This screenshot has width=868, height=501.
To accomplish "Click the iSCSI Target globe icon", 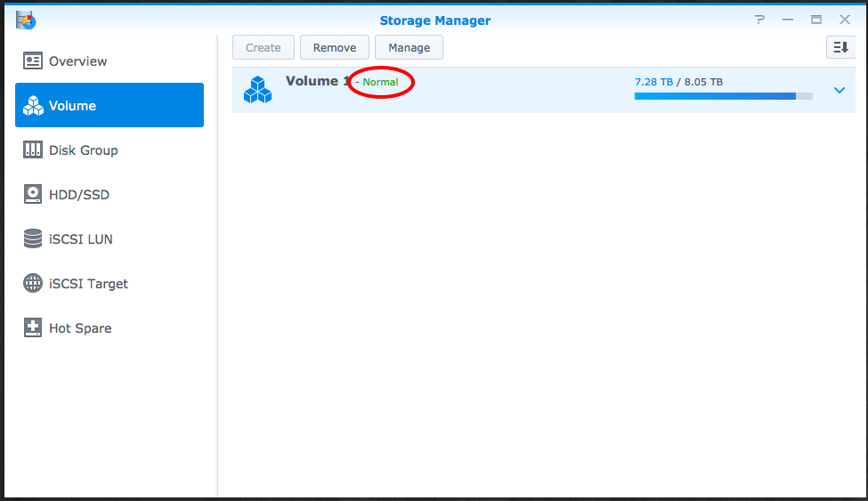I will tap(33, 283).
